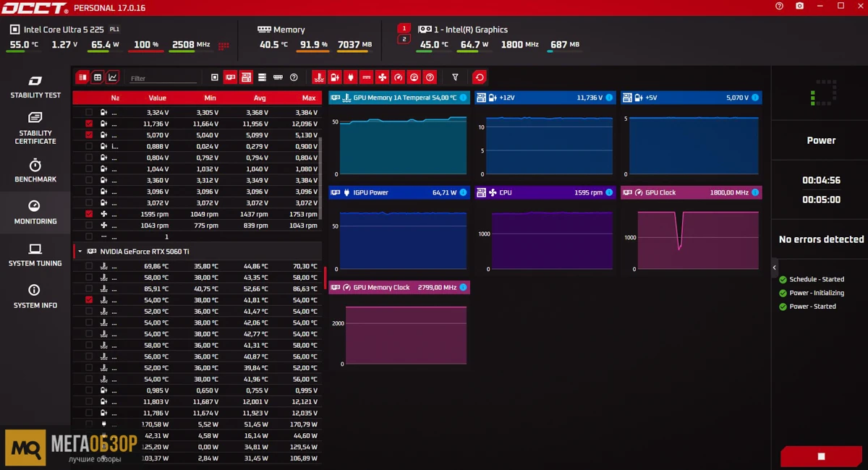Click the sensor Filter input field

[x=163, y=78]
